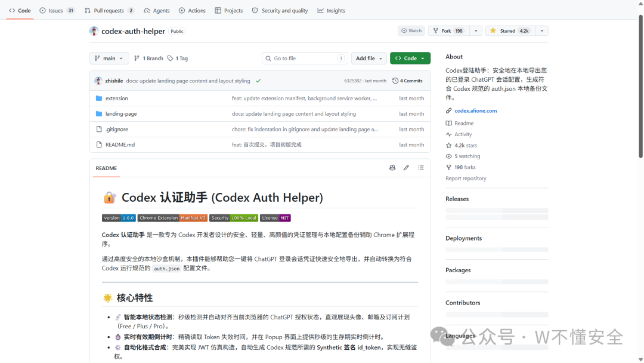Open the Pull requests tab

[x=109, y=10]
